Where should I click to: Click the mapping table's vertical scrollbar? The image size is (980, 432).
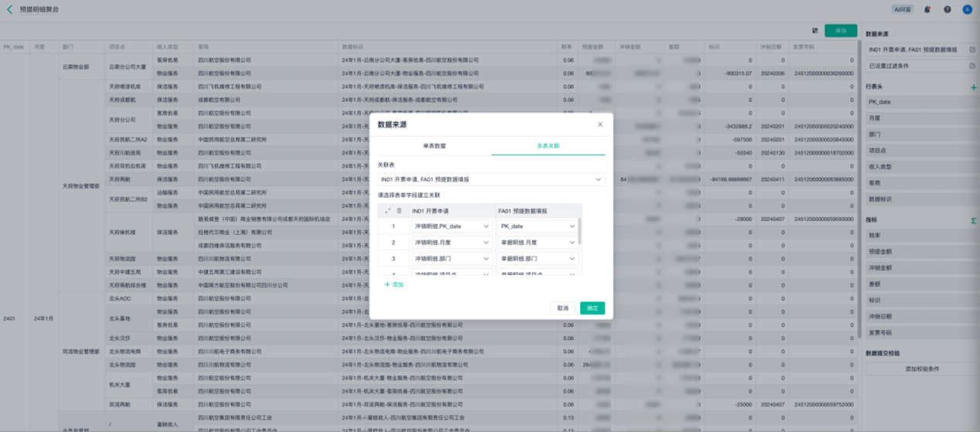pos(580,231)
